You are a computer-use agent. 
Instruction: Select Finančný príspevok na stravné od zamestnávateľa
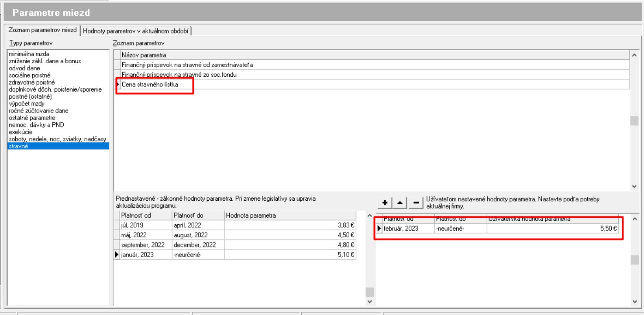[x=187, y=65]
